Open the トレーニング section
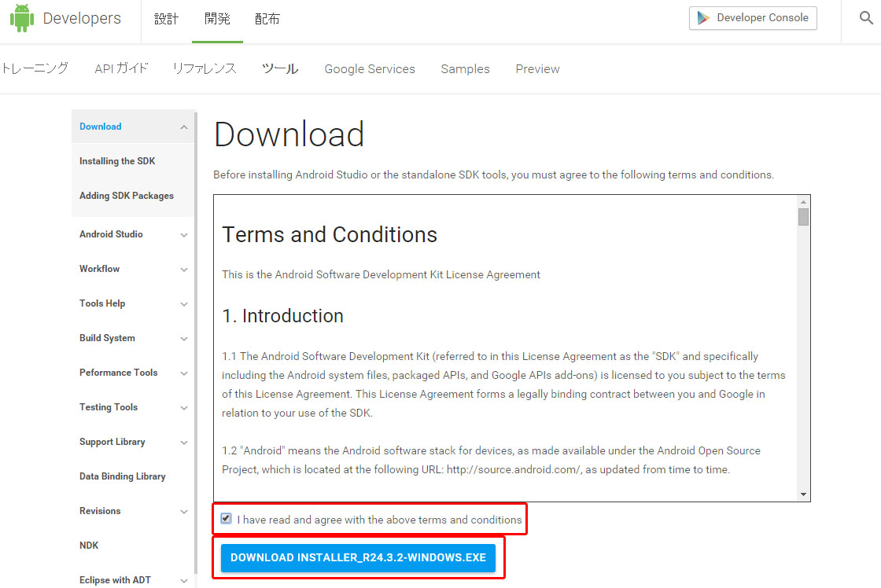The width and height of the screenshot is (881, 588). [x=35, y=68]
